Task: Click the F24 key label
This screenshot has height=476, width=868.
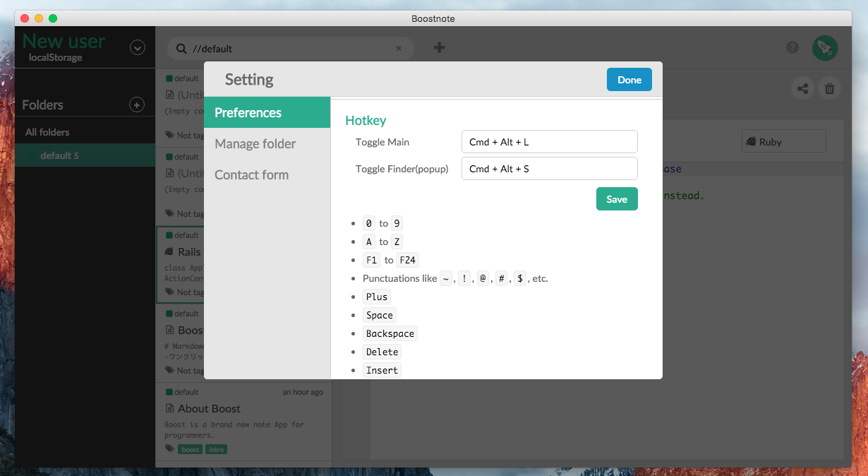Action: [407, 260]
